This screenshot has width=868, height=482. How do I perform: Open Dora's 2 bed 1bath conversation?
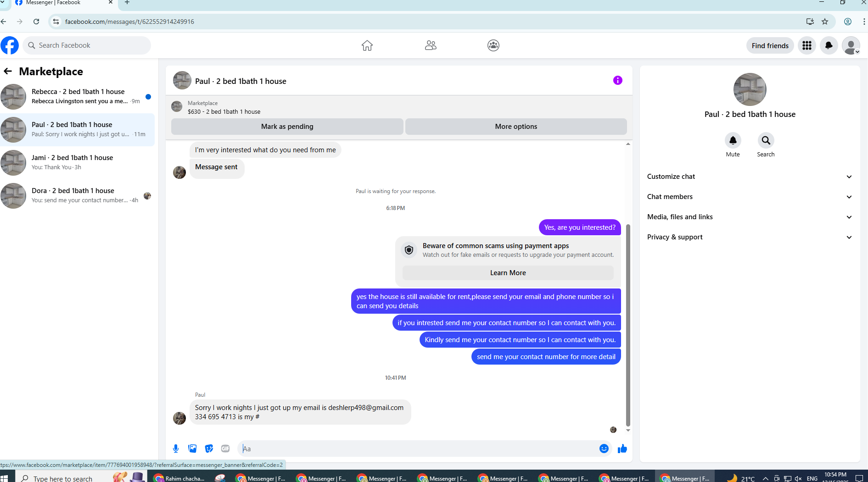click(77, 196)
